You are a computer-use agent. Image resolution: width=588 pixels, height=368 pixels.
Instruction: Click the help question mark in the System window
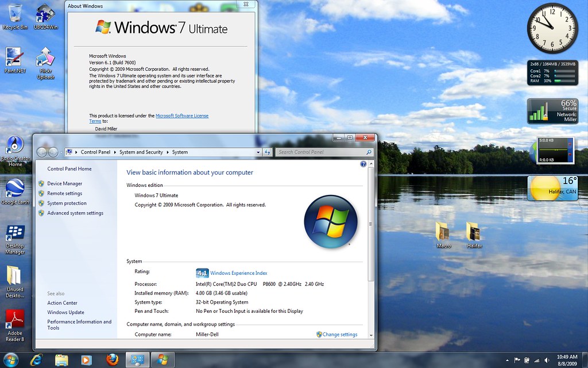click(x=363, y=164)
